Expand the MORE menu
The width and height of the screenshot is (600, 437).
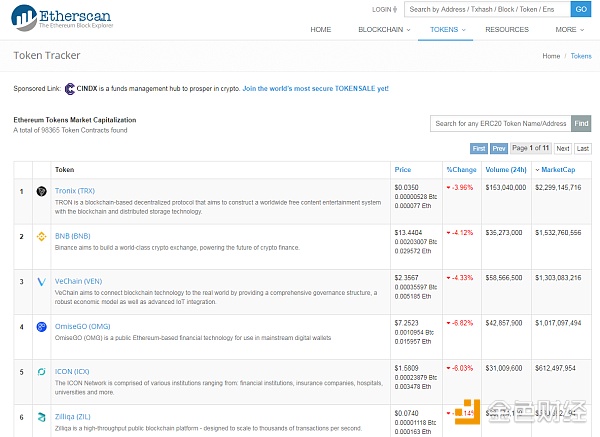point(569,29)
